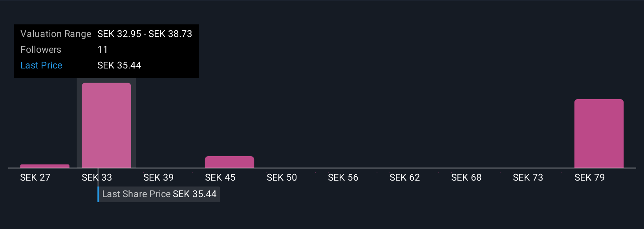Click the SEK 56 axis label
Viewport: 644px width, 229px height.
[x=343, y=177]
